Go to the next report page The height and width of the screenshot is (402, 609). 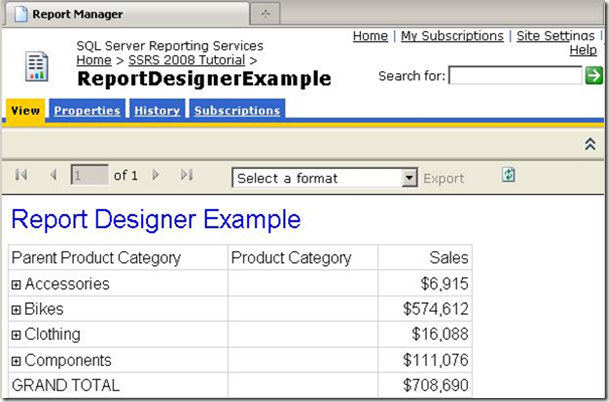coord(156,175)
